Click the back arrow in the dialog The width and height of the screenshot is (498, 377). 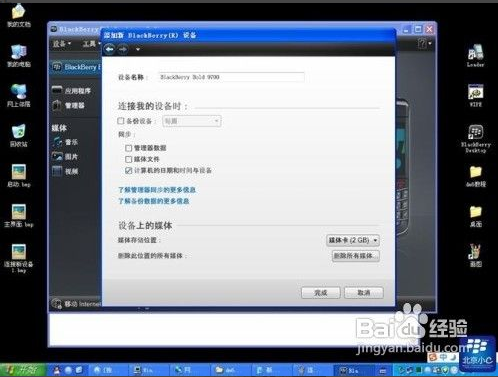pos(109,49)
